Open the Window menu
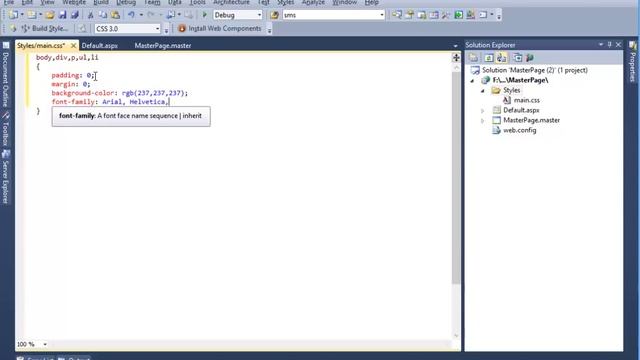 [x=344, y=2]
